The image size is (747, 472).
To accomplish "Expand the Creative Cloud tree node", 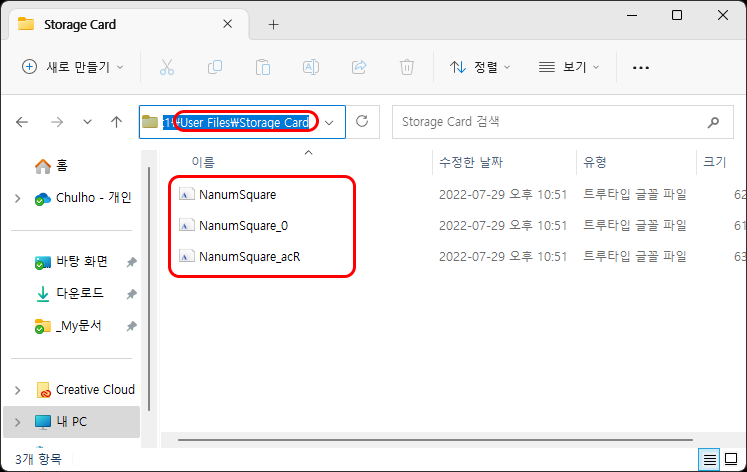I will tap(18, 390).
